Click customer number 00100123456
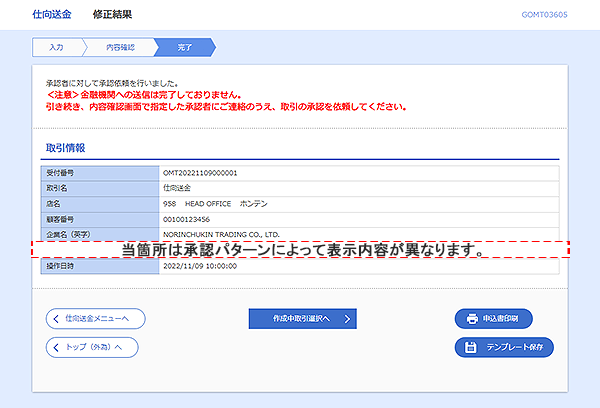The image size is (600, 408). coord(186,219)
